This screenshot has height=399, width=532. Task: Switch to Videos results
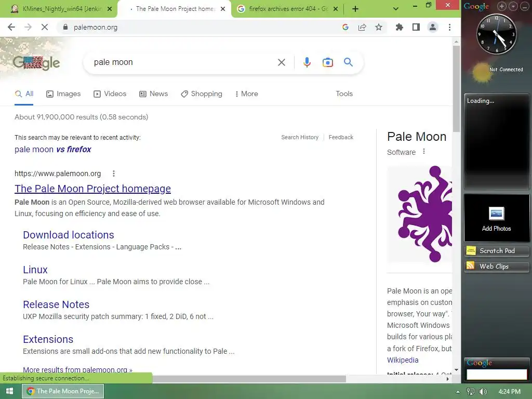pos(110,94)
